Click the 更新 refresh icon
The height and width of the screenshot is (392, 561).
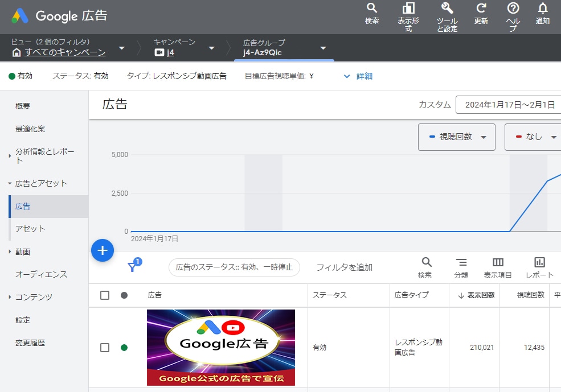tap(481, 8)
